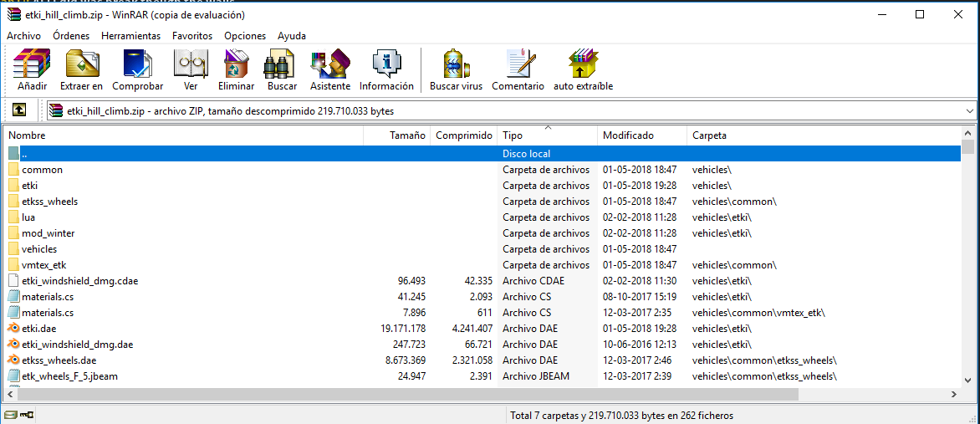Open the Favoritos menu
The image size is (980, 424).
192,36
